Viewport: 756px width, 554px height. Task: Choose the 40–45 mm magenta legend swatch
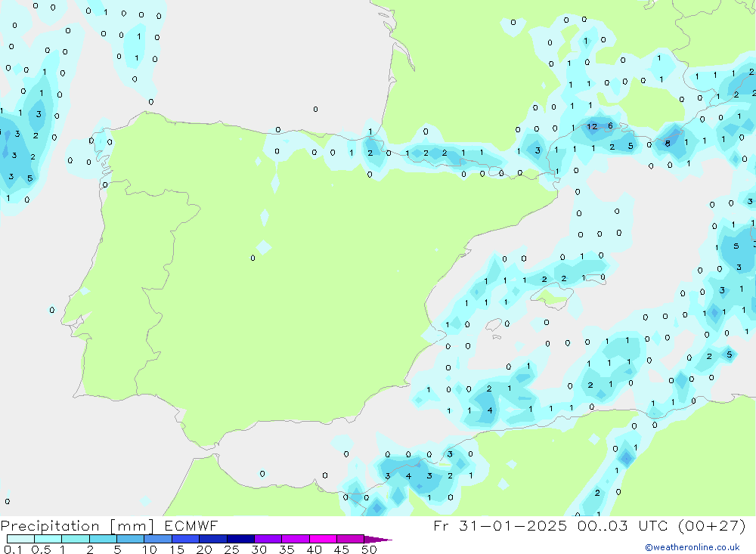pyautogui.click(x=323, y=539)
